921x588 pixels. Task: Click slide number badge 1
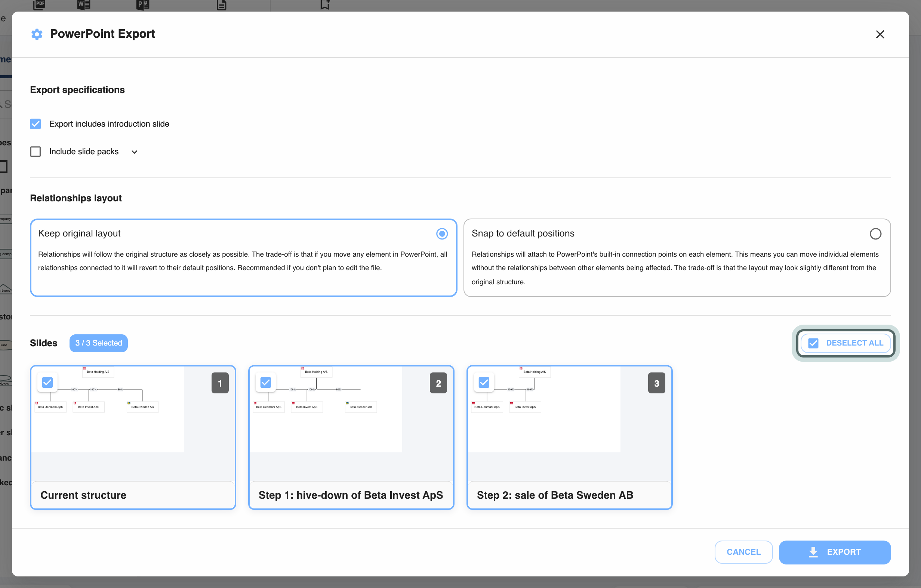coord(220,383)
